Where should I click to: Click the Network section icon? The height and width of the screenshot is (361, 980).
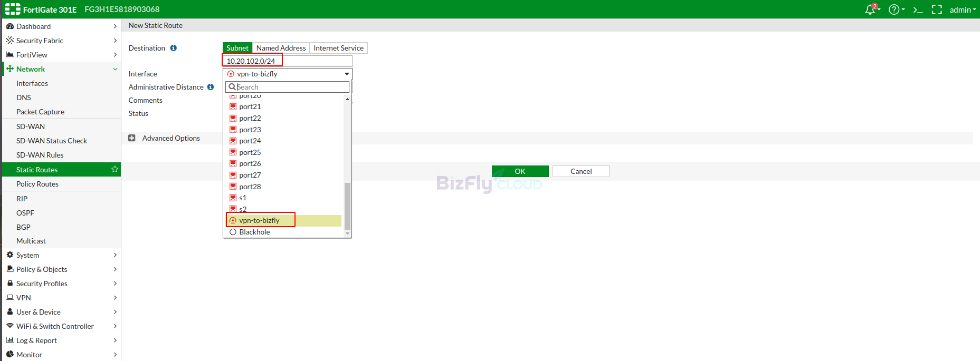point(9,69)
